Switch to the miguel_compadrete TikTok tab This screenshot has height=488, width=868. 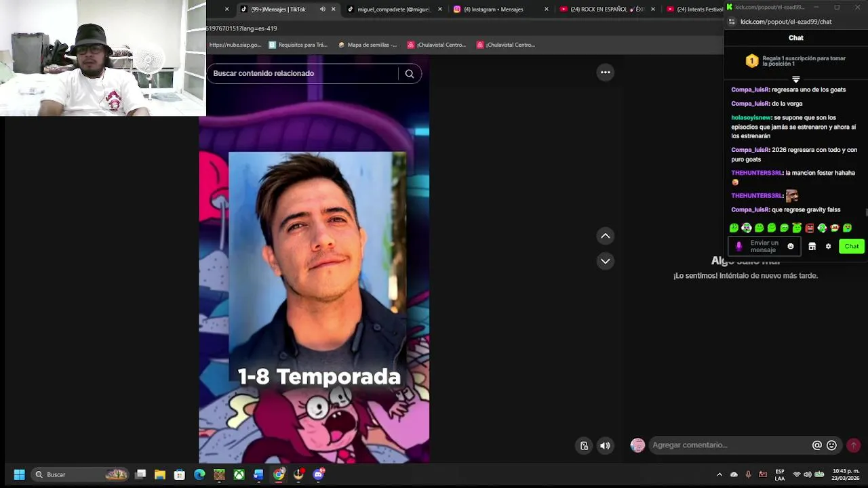[x=393, y=9]
